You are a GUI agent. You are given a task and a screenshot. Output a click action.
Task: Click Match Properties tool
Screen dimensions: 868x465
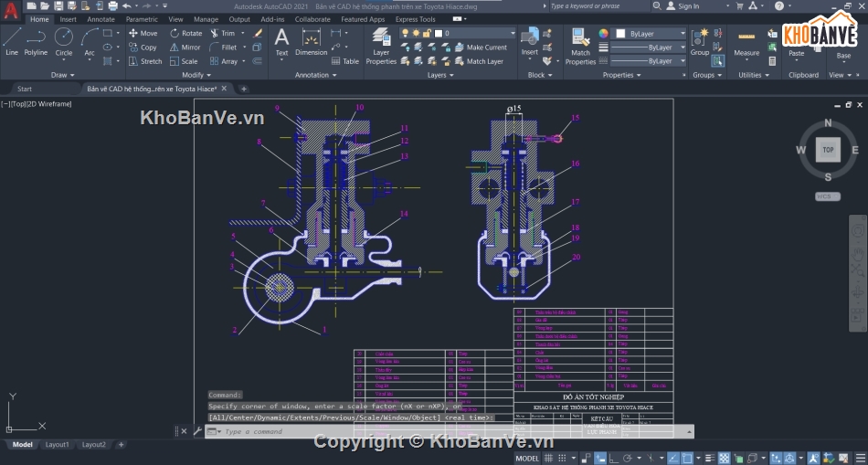point(581,46)
